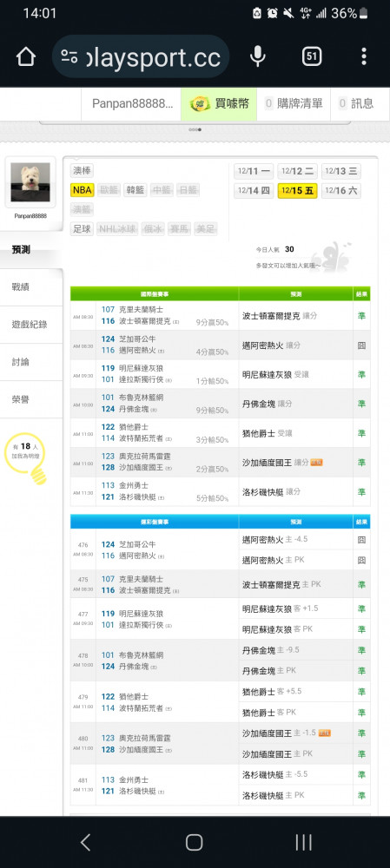Tap the browser home icon
The height and width of the screenshot is (868, 390).
tap(26, 56)
